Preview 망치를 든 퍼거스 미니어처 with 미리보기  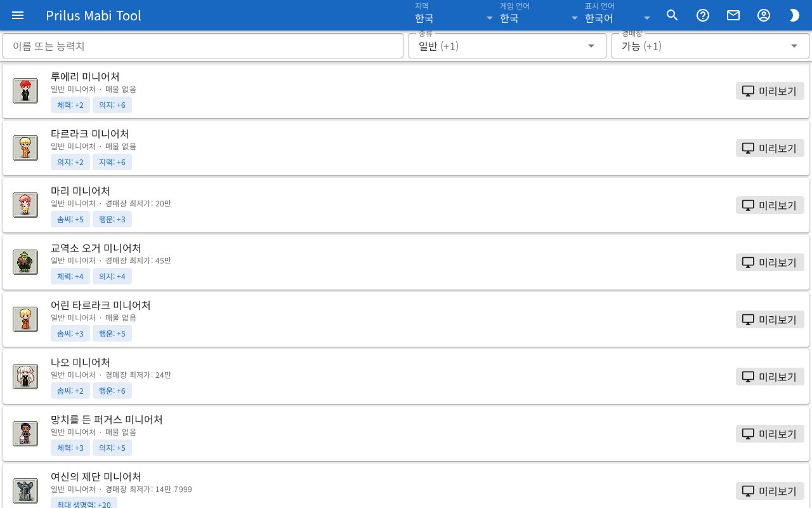pos(770,434)
